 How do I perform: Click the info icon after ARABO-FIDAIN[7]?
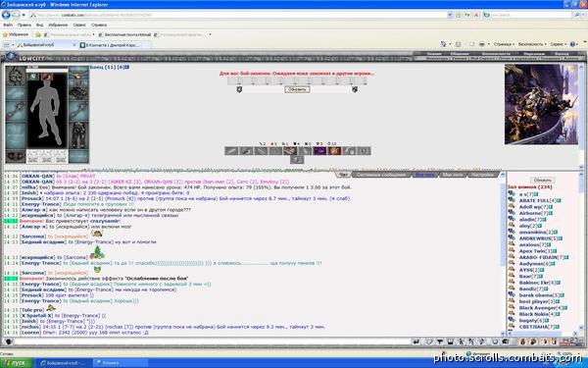[x=566, y=257]
